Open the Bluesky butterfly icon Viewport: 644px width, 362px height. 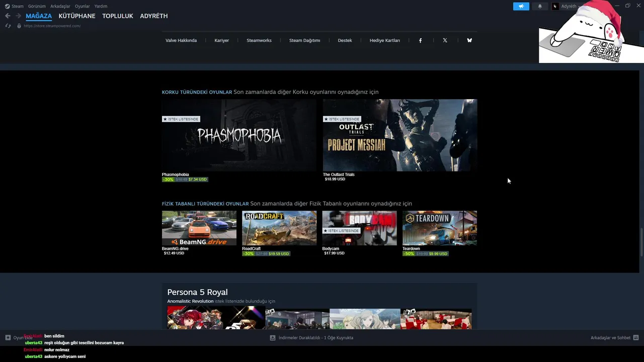point(469,40)
